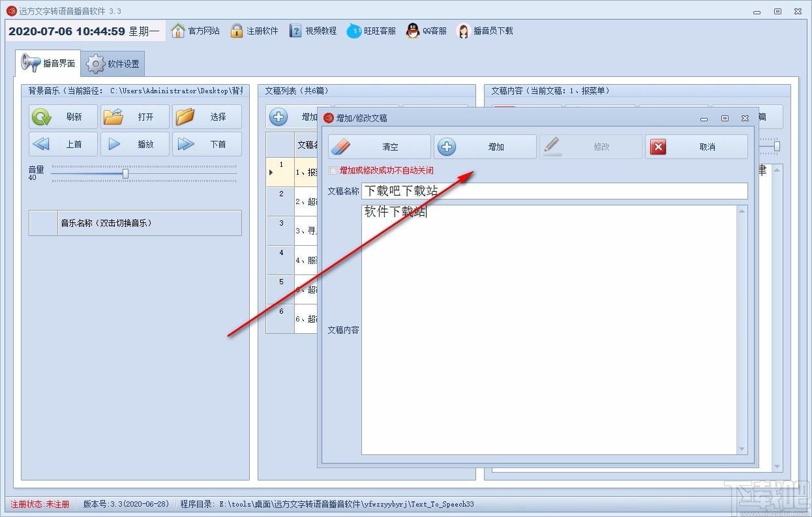Click 增加 plus button in dialog
The image size is (812, 517).
pos(485,147)
